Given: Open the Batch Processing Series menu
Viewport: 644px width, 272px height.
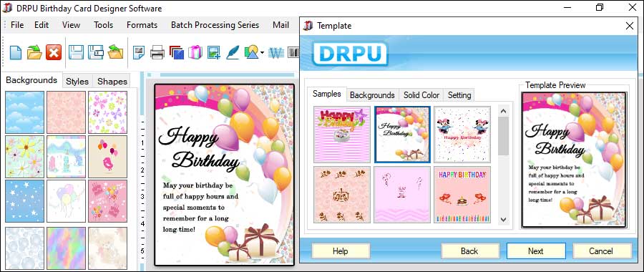Looking at the screenshot, I should [215, 25].
